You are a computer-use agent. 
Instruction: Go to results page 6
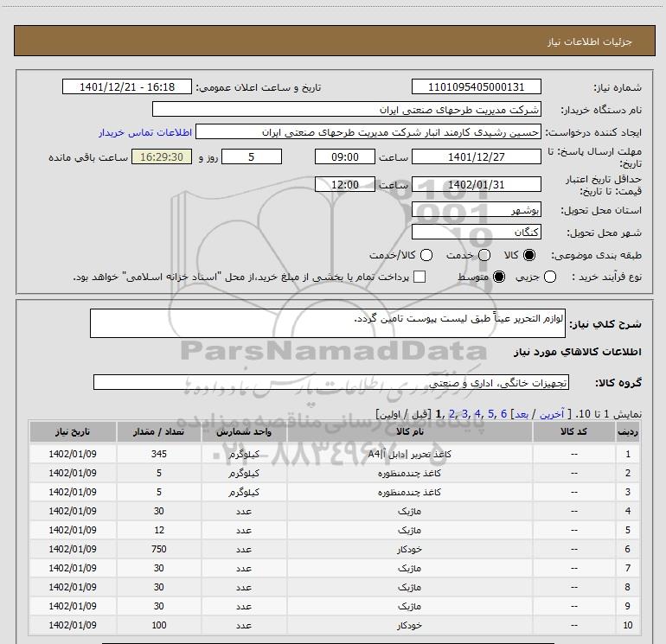coord(503,413)
